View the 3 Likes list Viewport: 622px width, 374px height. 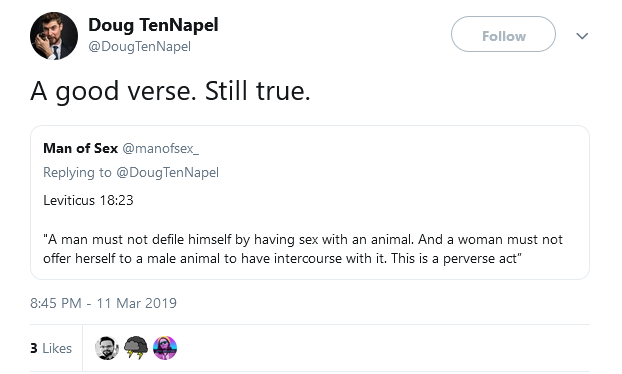(x=51, y=348)
